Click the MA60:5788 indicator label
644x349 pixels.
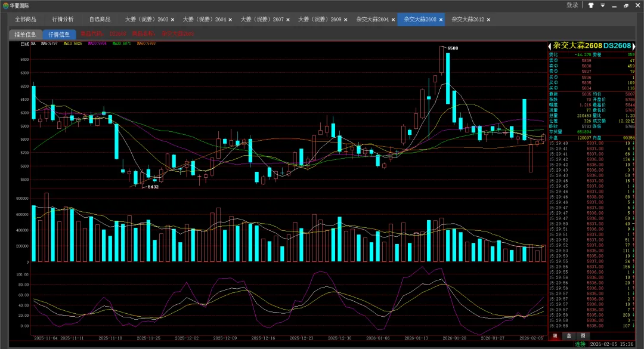click(146, 43)
